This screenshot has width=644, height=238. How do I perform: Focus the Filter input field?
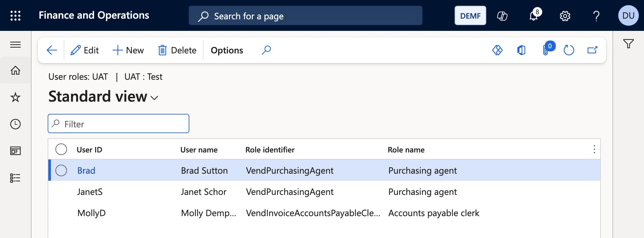click(x=118, y=124)
